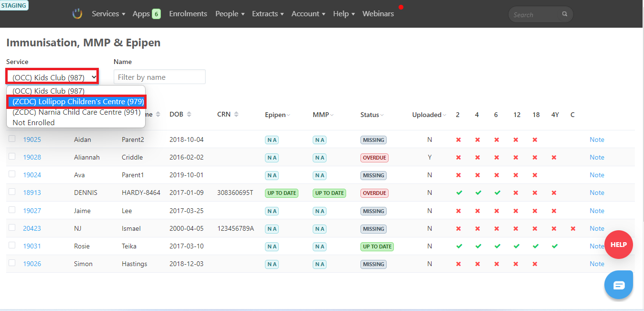Open the home logo icon in navbar

[77, 14]
